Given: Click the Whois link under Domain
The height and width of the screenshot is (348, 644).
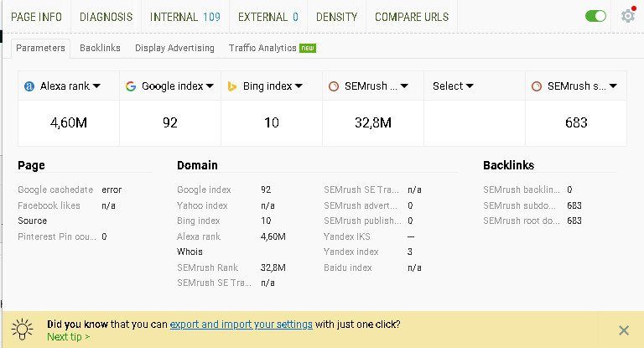Looking at the screenshot, I should tap(190, 252).
